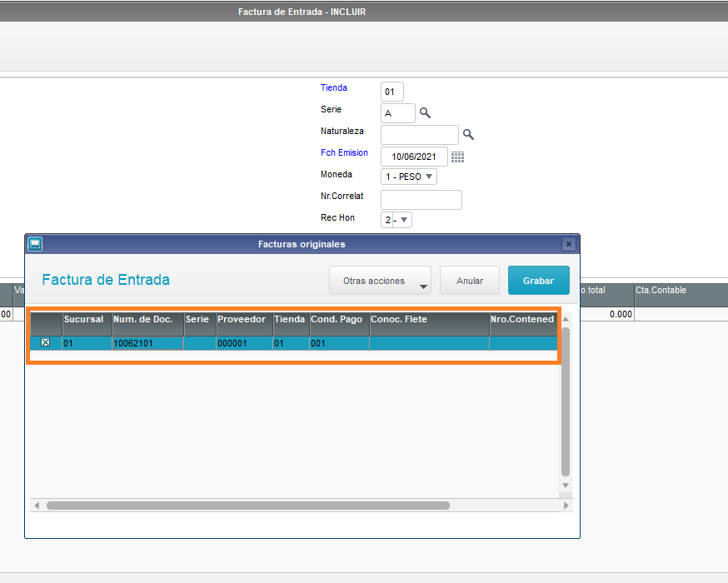Open the Fch Emision calendar picker
Screen dimensions: 728x583
coord(458,157)
